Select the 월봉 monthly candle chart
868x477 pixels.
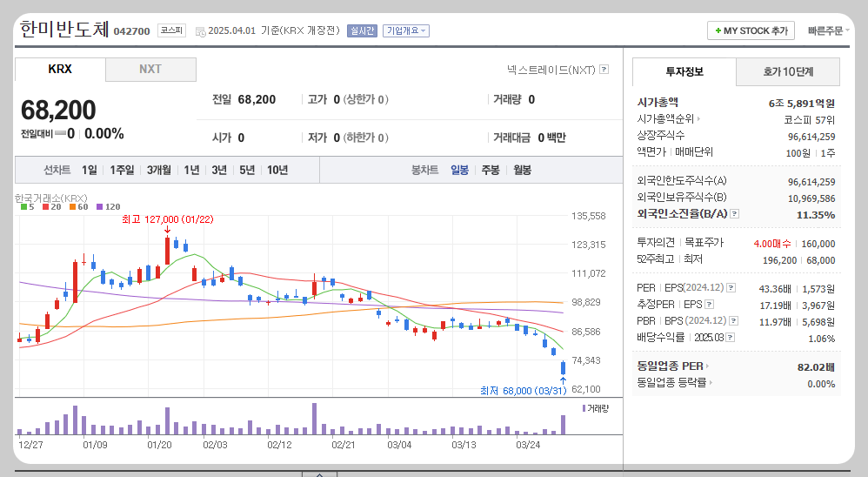522,170
